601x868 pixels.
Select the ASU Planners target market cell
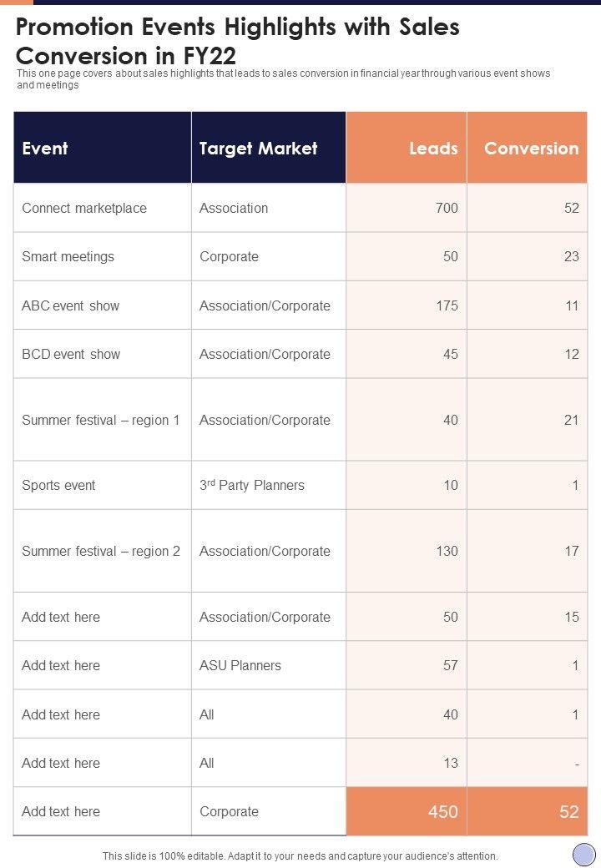(x=240, y=665)
